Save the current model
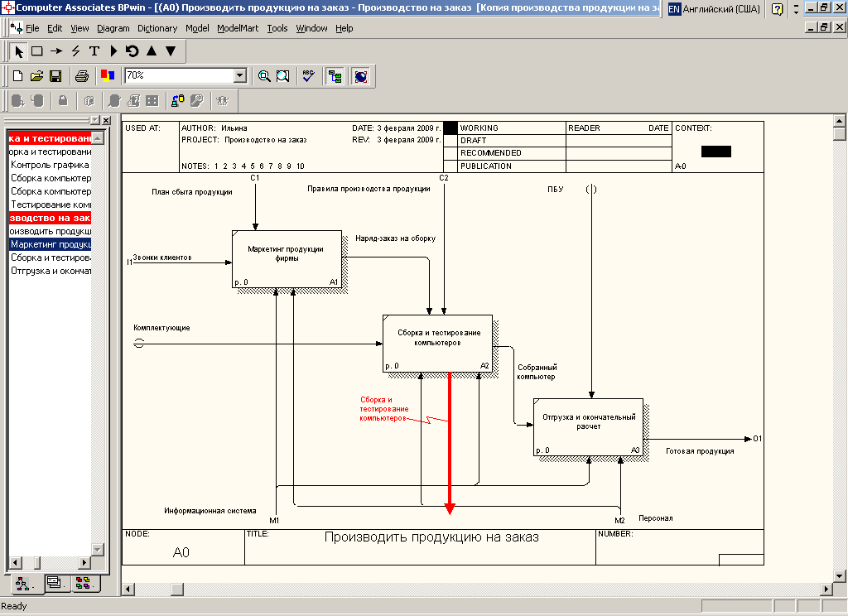The image size is (848, 616). (55, 76)
